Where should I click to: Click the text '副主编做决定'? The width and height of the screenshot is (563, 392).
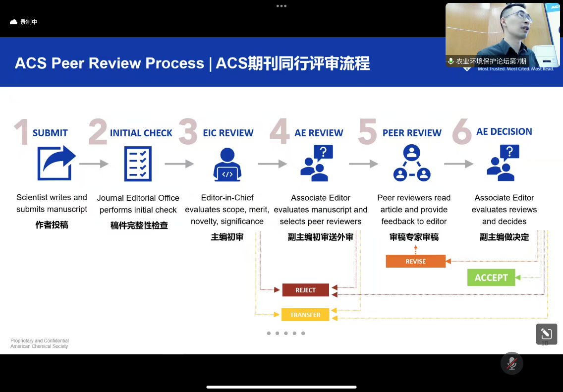pos(504,237)
